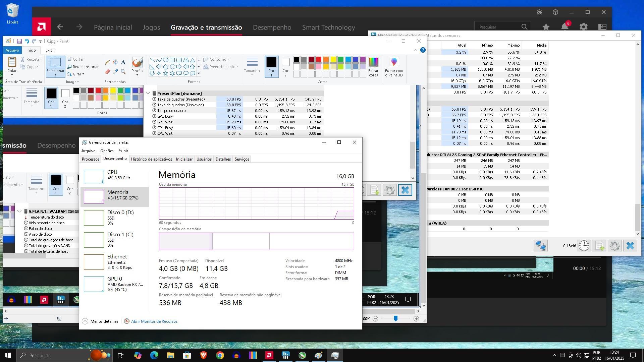
Task: Open the Jogos tab in AMD Software
Action: click(x=151, y=27)
